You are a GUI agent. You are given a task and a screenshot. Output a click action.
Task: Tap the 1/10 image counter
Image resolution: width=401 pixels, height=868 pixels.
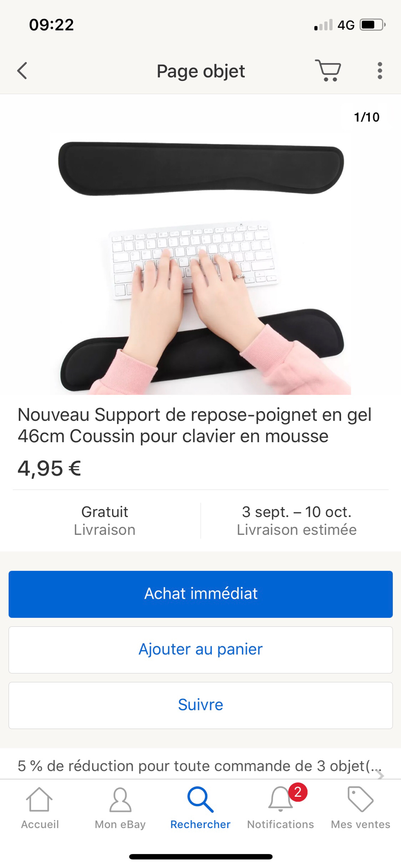tap(367, 117)
